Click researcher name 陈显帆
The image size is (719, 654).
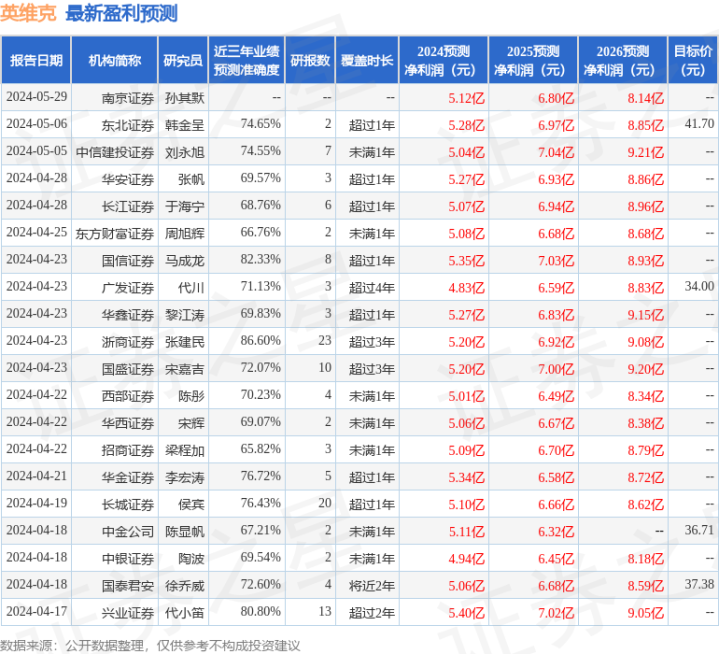185,531
